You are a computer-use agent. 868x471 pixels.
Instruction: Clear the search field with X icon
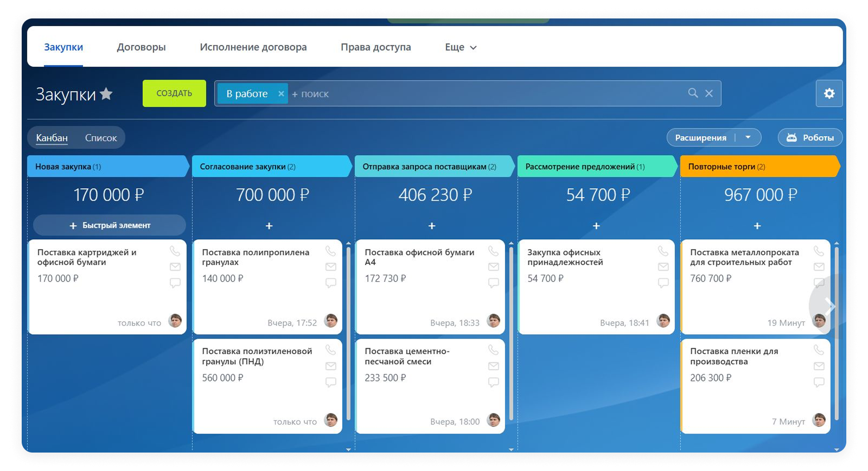[709, 93]
